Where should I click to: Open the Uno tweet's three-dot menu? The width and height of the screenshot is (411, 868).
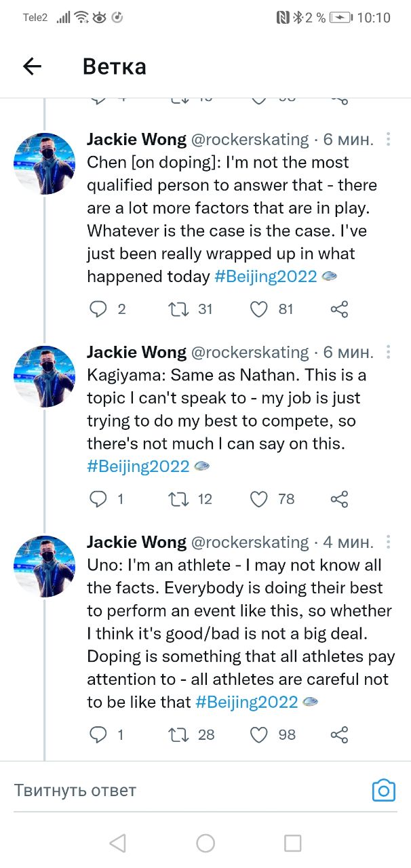[x=388, y=542]
